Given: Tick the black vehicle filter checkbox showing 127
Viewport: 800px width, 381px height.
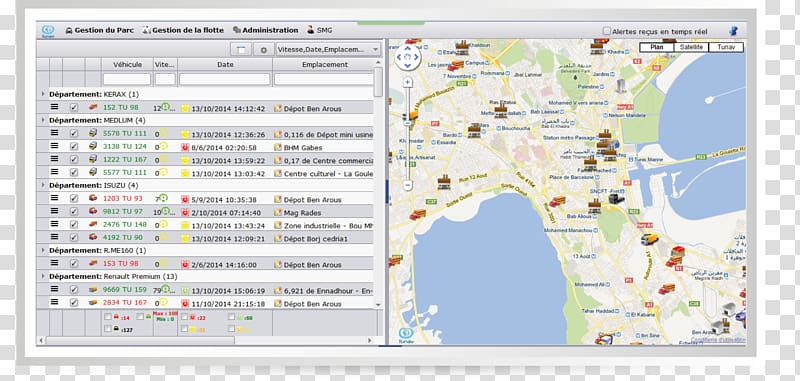Looking at the screenshot, I should 108,329.
